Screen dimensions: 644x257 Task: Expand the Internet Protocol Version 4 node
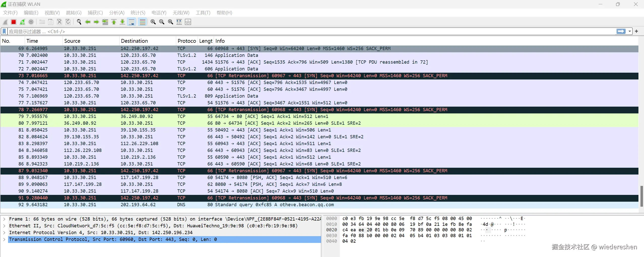coord(4,233)
